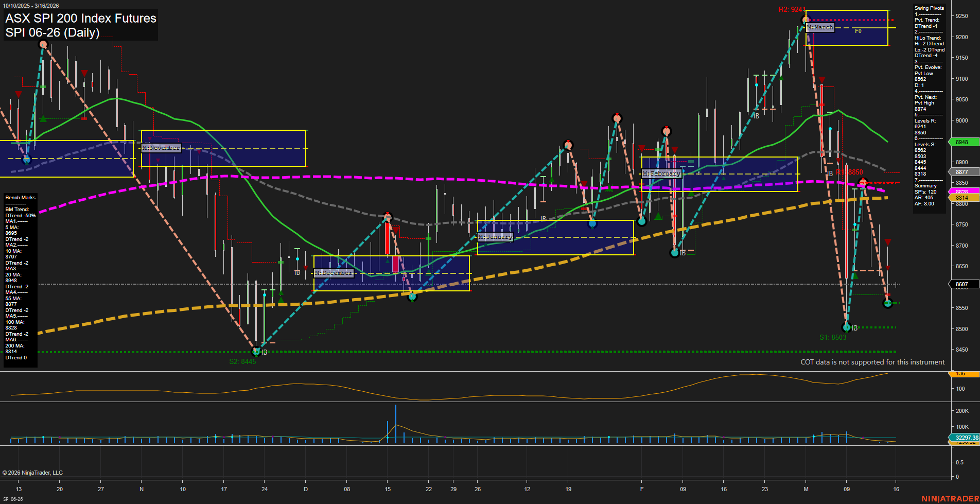Click the white 8607 last price axis marker
The image size is (980, 504).
click(962, 284)
